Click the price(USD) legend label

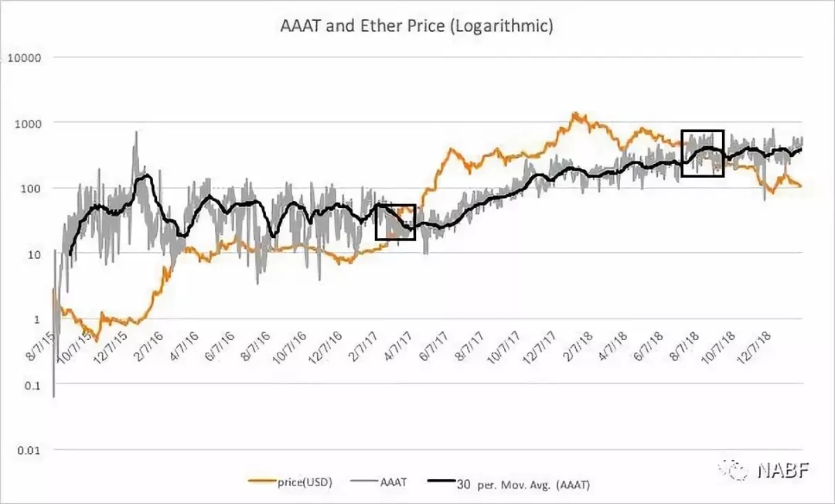(305, 482)
